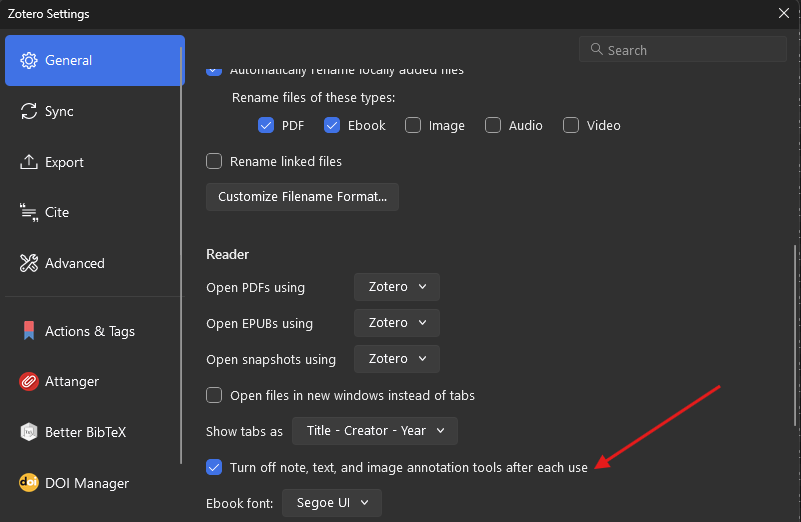Click the yellow DOI Manager icon
The width and height of the screenshot is (801, 522).
pos(29,483)
